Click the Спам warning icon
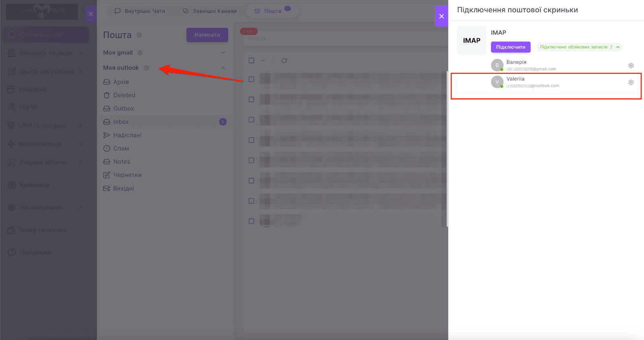This screenshot has height=340, width=644. coord(107,149)
